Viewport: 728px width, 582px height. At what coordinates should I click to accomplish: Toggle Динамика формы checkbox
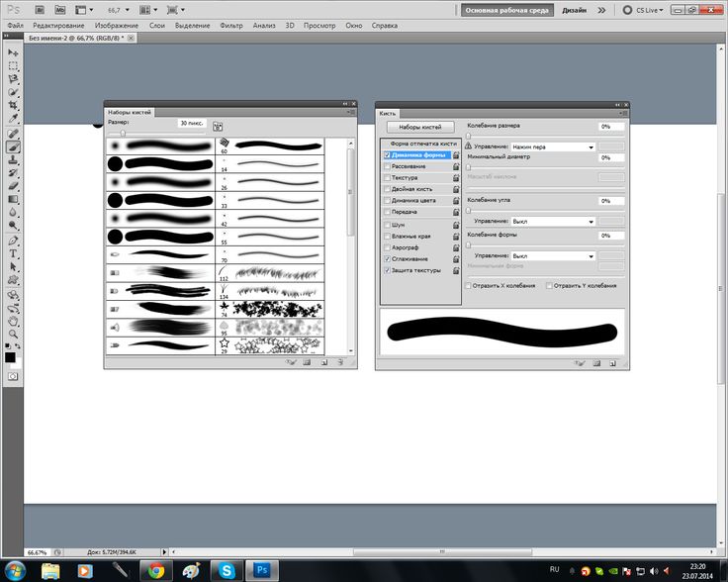387,155
